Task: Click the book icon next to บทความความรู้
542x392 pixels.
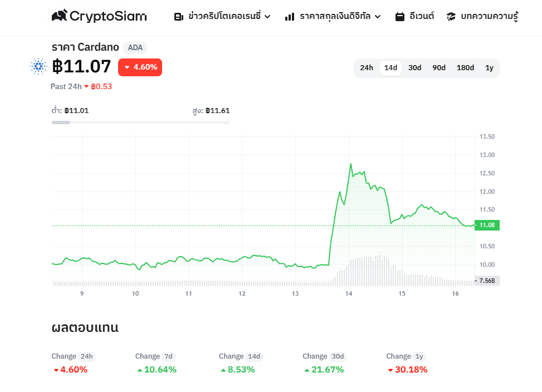Action: tap(450, 16)
